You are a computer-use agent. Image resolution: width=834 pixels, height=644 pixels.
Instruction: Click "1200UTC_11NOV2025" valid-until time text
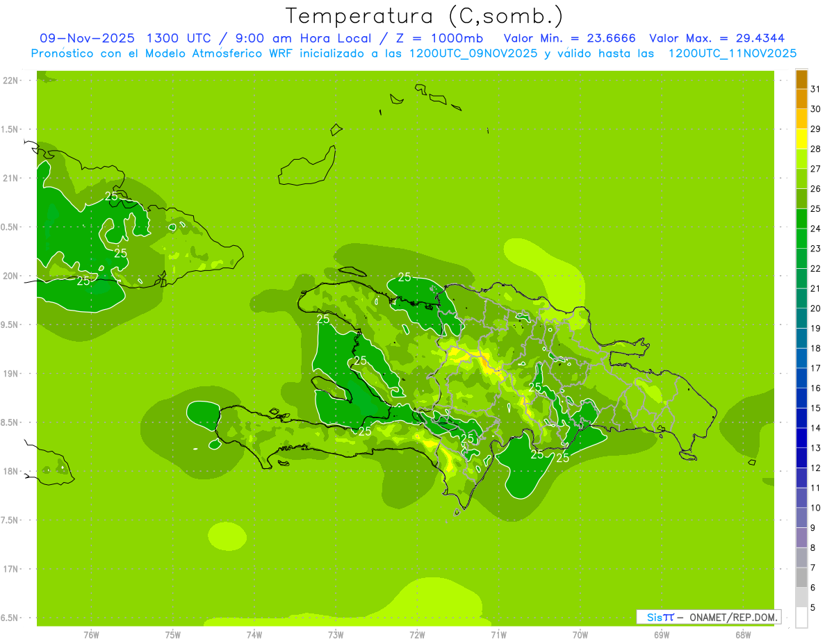click(732, 53)
